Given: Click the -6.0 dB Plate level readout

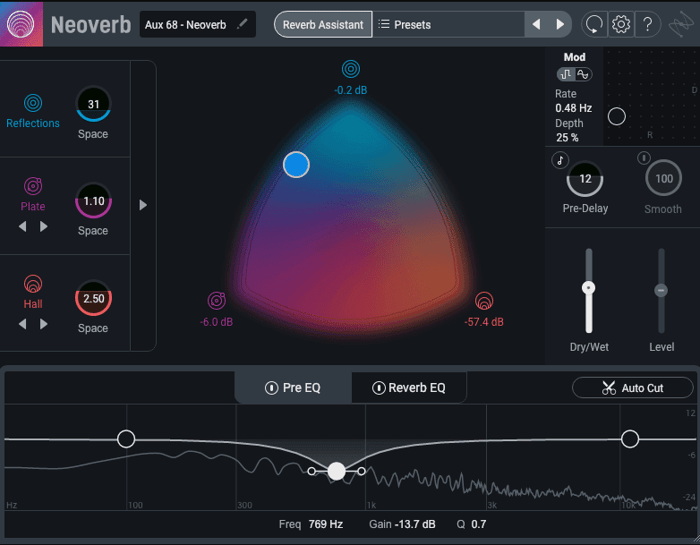Looking at the screenshot, I should pos(217,322).
